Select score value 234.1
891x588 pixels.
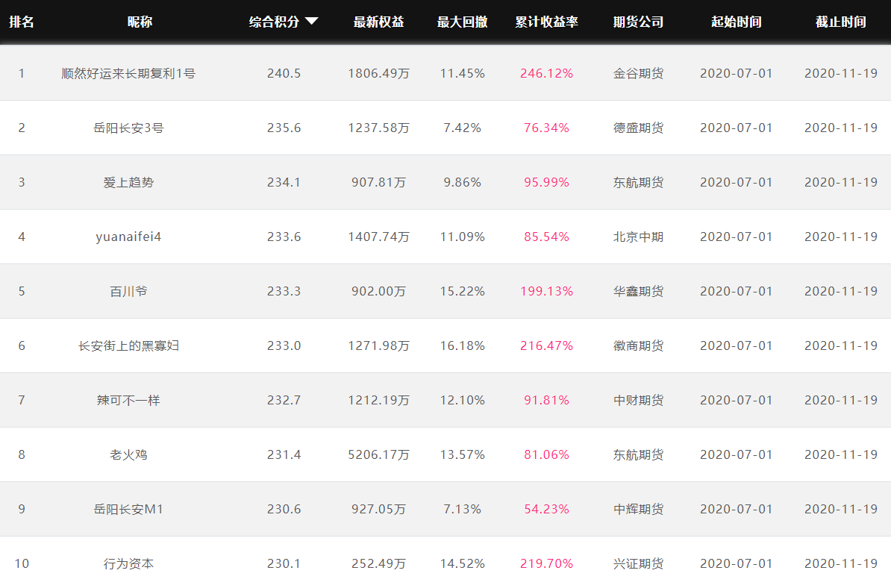pyautogui.click(x=284, y=182)
